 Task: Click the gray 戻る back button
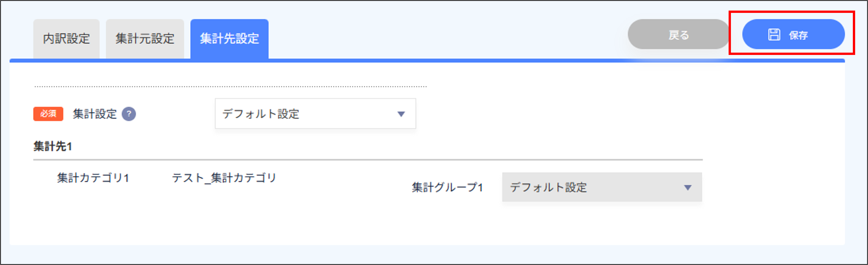point(678,35)
